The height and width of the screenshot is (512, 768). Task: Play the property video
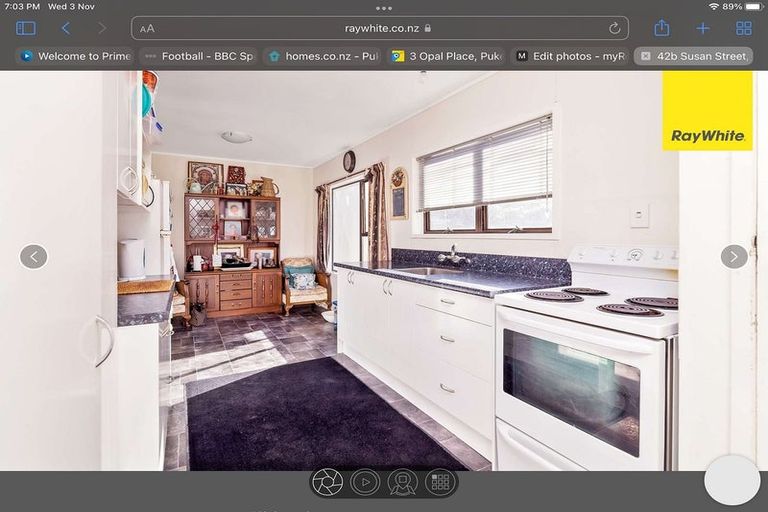click(365, 483)
